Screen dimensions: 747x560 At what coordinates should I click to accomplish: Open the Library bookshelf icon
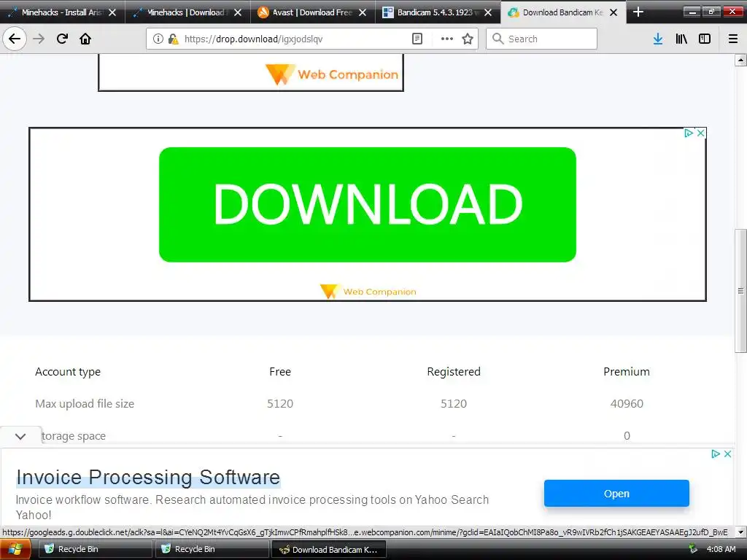tap(681, 39)
